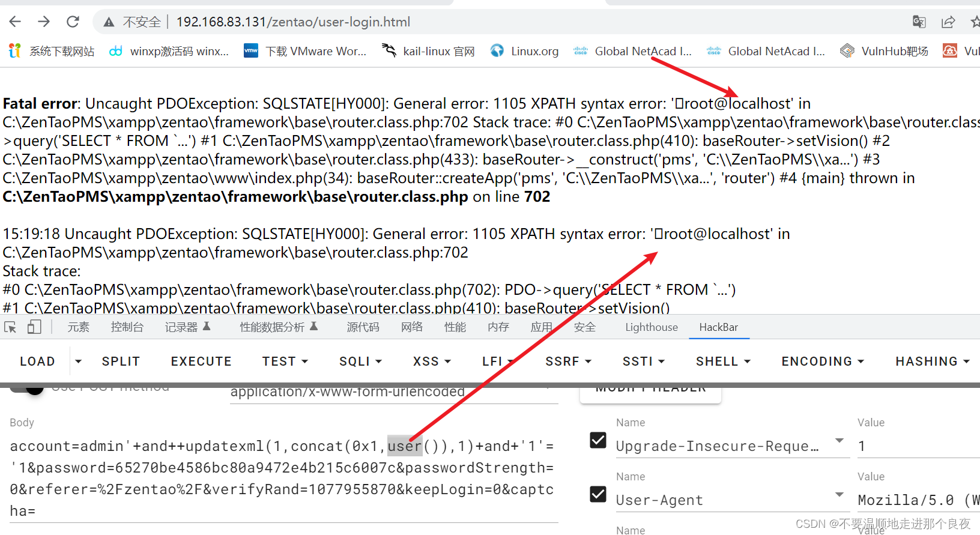The height and width of the screenshot is (535, 980).
Task: Open the kail-linux 官网 bookmark
Action: (x=428, y=51)
